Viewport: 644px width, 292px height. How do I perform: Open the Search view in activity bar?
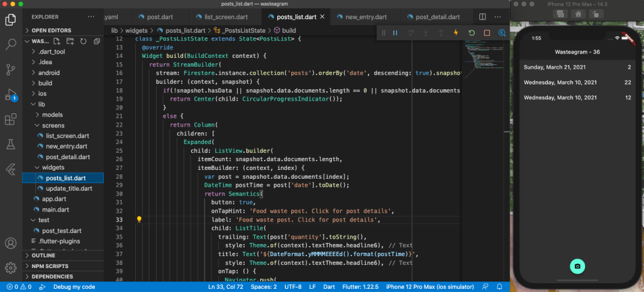tap(11, 44)
